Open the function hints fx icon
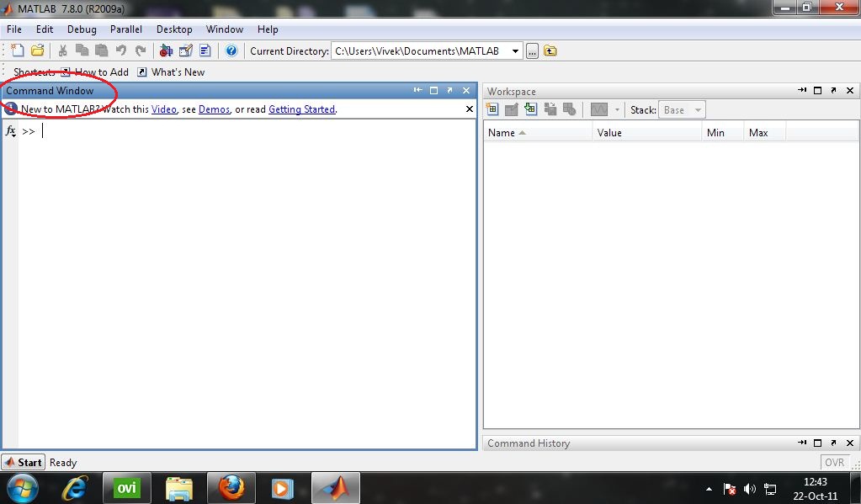This screenshot has width=861, height=504. (x=10, y=131)
